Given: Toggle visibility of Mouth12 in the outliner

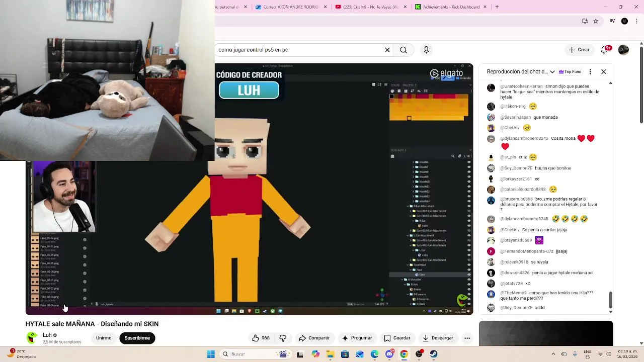Looking at the screenshot, I should pos(469,192).
